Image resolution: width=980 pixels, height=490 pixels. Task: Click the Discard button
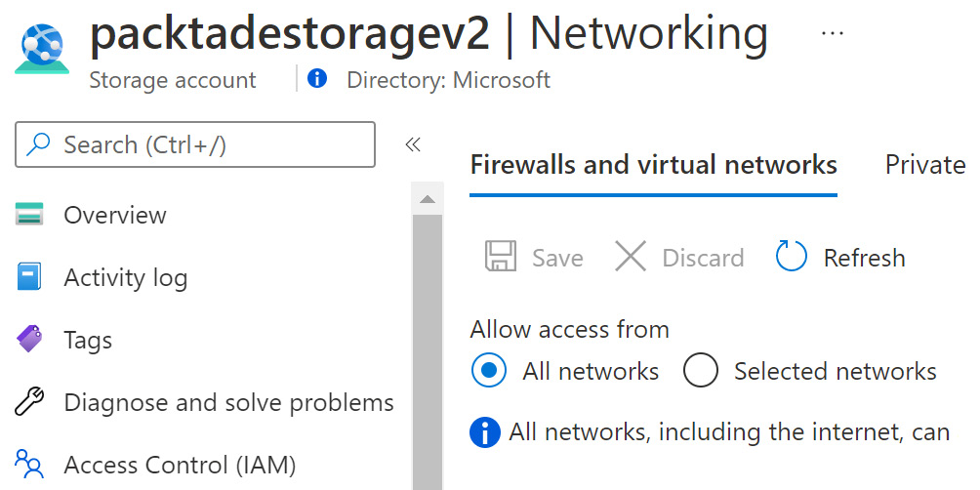pyautogui.click(x=679, y=258)
